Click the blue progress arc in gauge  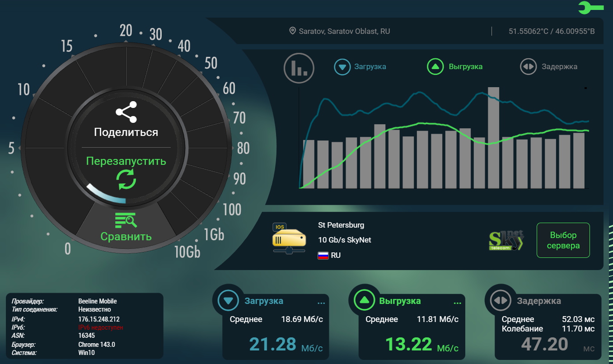click(106, 195)
